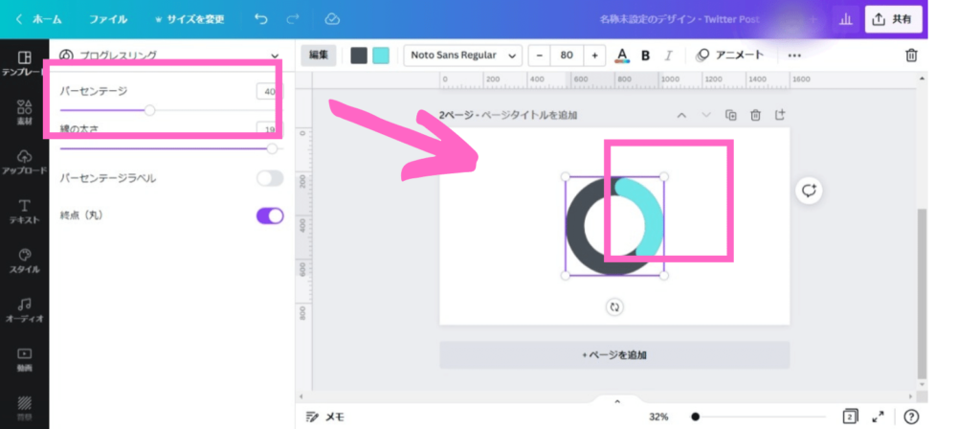Expand the bottom pages drawer chevron

617,401
